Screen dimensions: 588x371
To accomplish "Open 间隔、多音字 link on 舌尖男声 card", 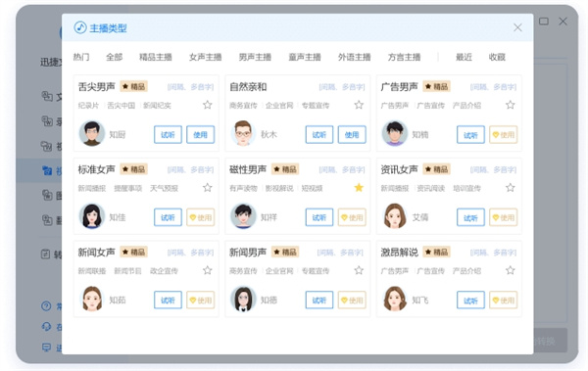I will (190, 87).
